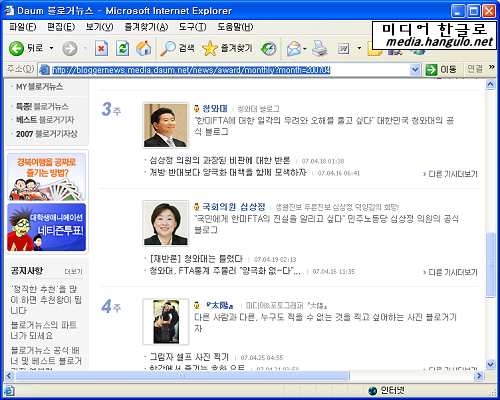Click 더보기 next to 공지사항
The image size is (500, 400).
[x=73, y=272]
